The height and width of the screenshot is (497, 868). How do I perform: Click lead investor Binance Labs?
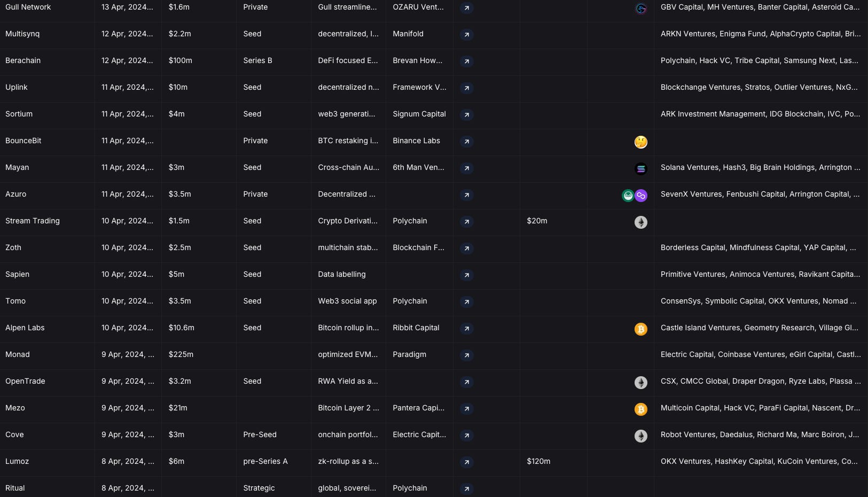click(x=416, y=141)
